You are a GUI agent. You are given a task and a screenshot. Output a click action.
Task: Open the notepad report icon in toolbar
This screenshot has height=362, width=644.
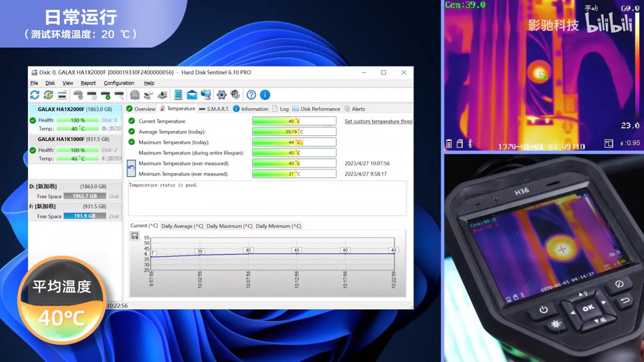pyautogui.click(x=178, y=95)
